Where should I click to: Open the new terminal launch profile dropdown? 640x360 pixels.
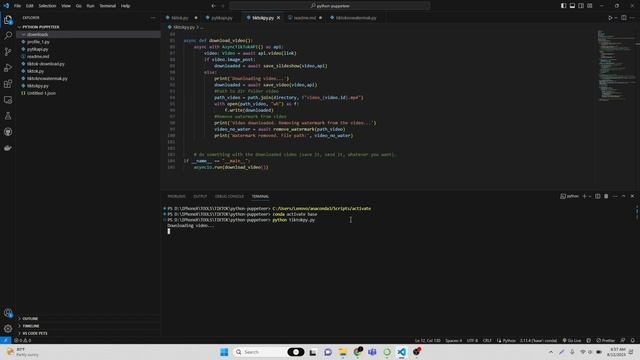[x=590, y=196]
